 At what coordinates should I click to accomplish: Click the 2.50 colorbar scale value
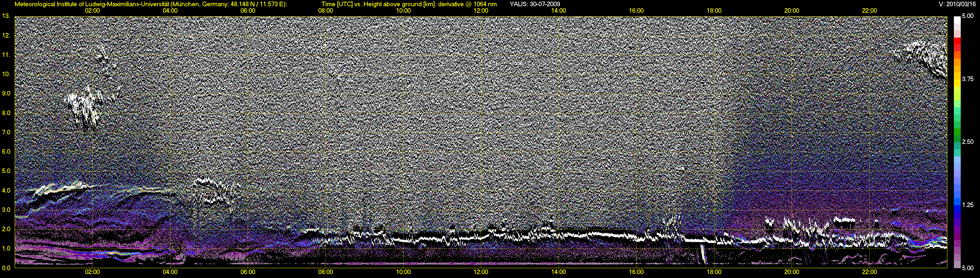tap(968, 142)
